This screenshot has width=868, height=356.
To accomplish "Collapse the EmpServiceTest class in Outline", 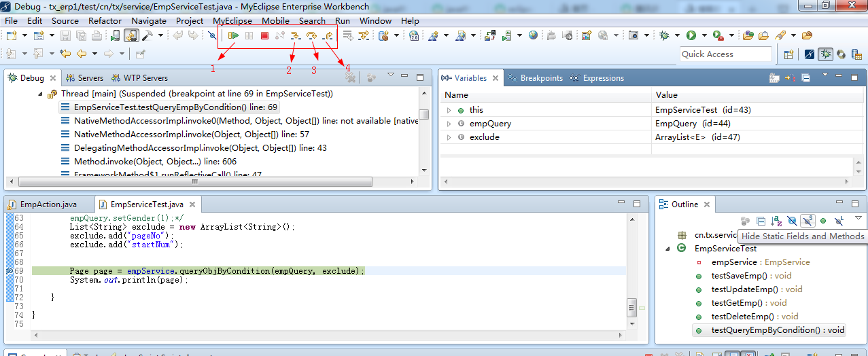I will (667, 249).
